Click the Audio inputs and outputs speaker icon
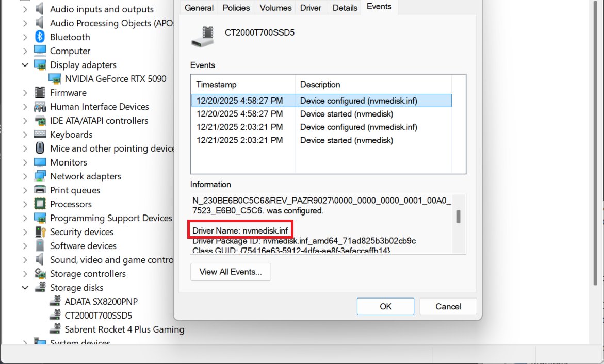Viewport: 604px width, 364px height. click(40, 9)
